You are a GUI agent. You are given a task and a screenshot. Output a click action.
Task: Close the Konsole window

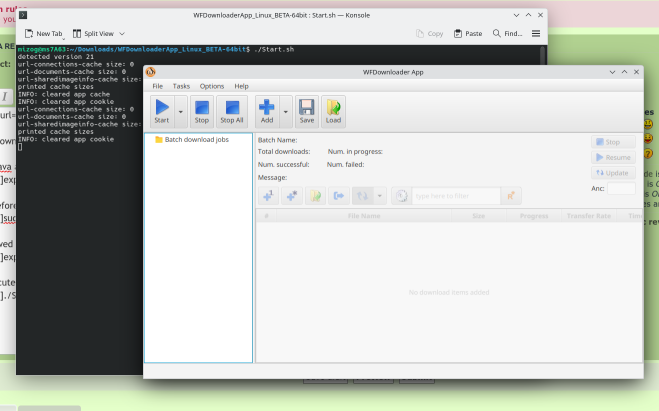(x=540, y=15)
